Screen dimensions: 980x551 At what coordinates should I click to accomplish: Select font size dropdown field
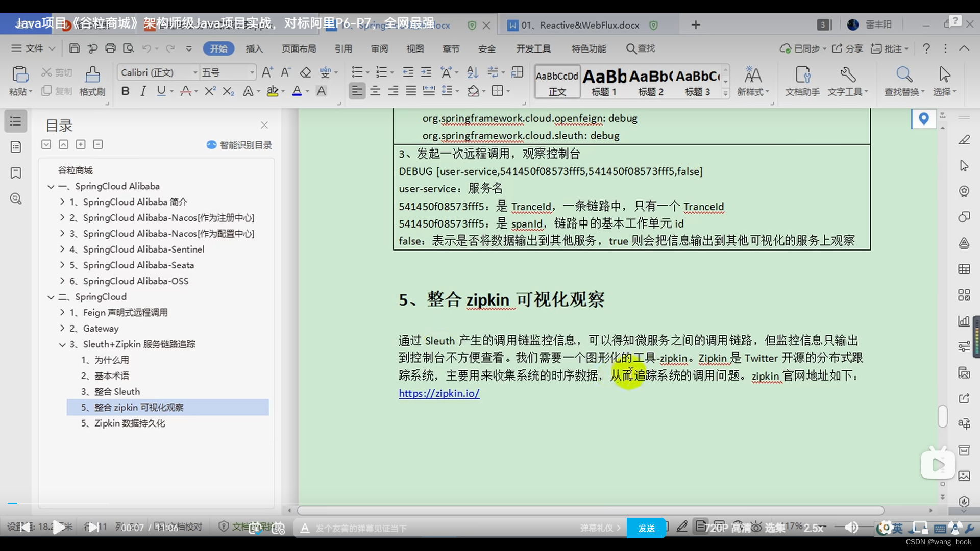click(x=228, y=71)
